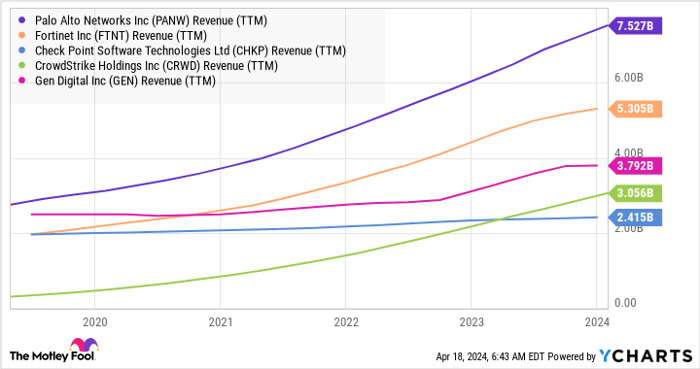Screen dimensions: 700x369
Task: Click the 2.415B blue value tag
Action: click(x=635, y=217)
